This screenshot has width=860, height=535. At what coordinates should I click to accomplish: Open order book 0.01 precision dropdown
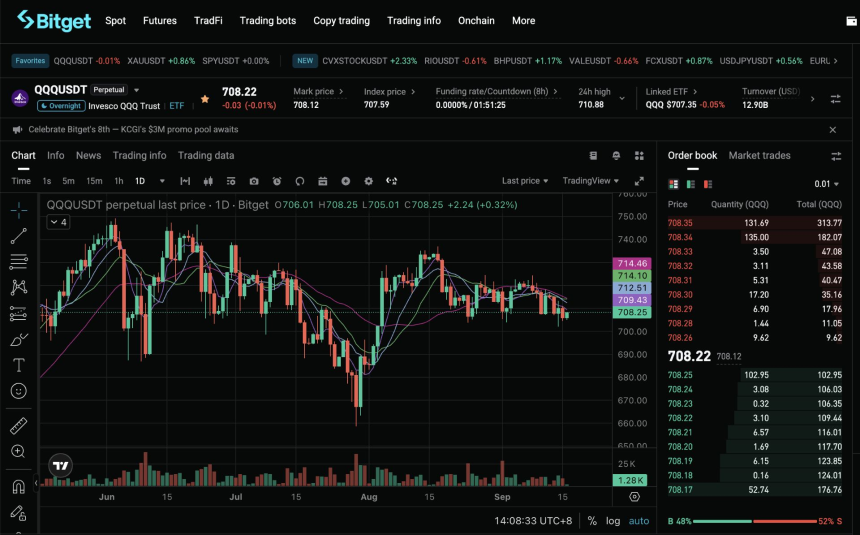coord(827,184)
